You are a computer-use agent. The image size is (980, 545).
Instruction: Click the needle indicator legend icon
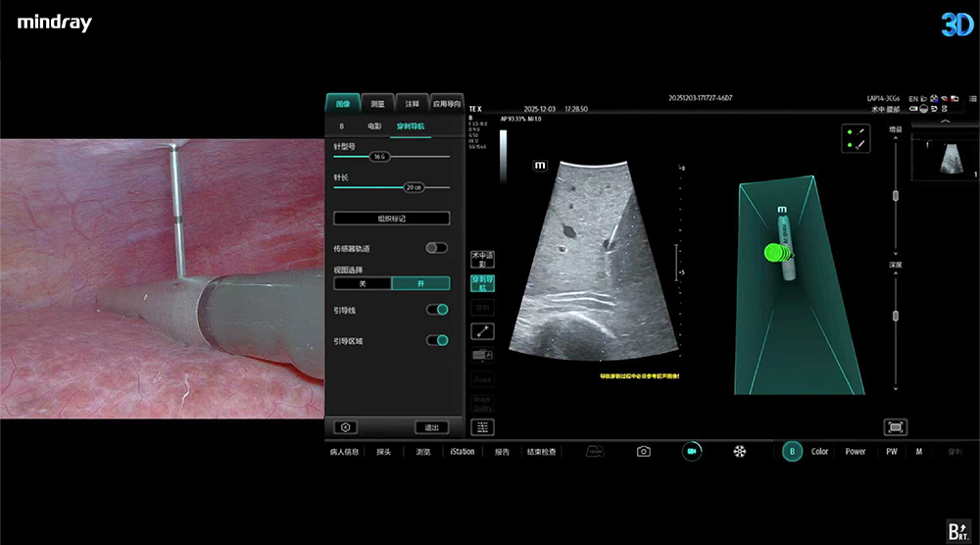[855, 138]
